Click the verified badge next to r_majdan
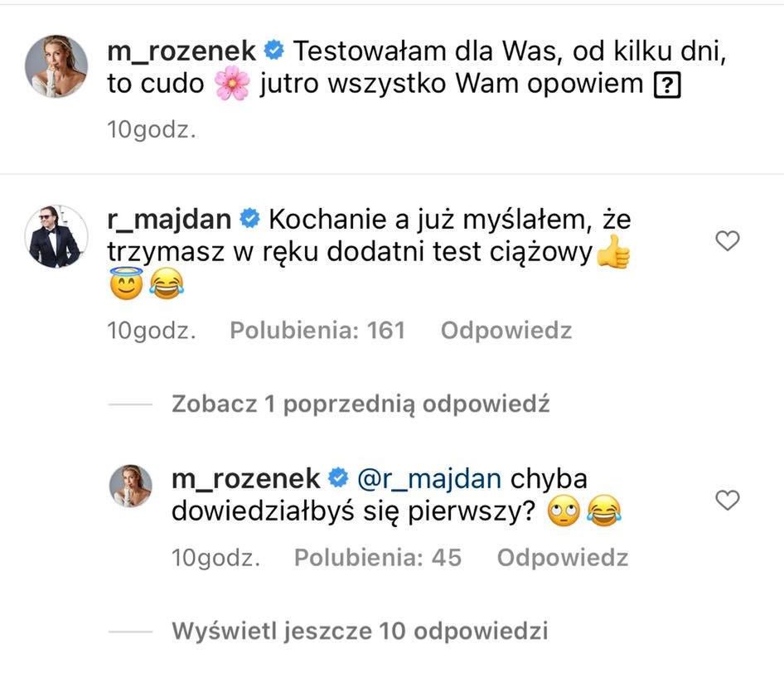The image size is (784, 673). 248,220
